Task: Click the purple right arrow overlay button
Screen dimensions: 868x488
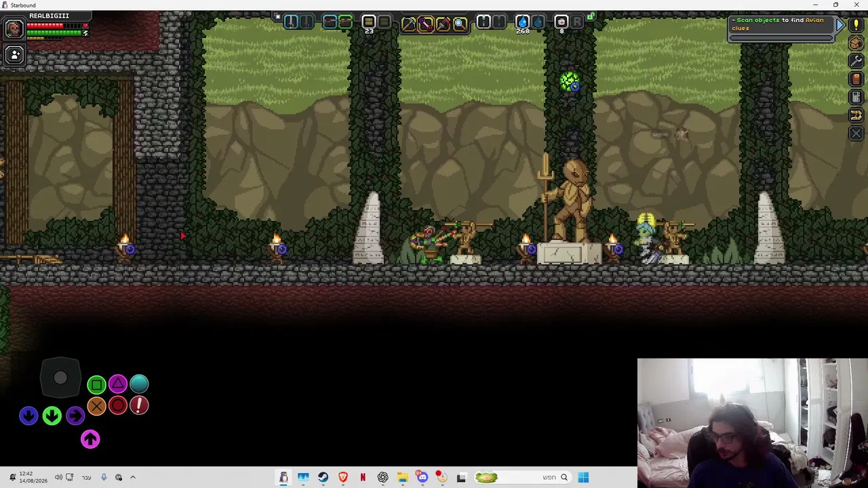Action: click(x=75, y=415)
